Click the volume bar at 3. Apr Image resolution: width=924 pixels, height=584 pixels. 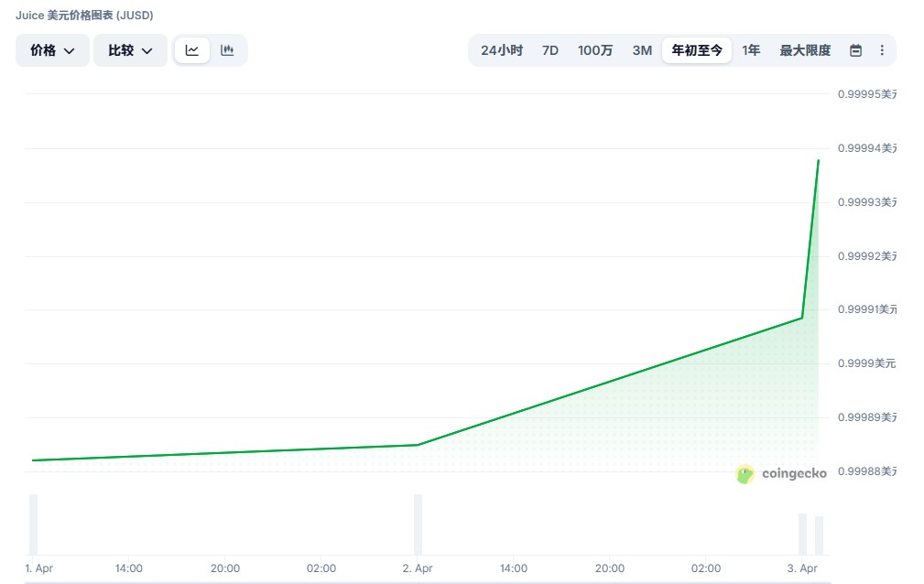803,534
